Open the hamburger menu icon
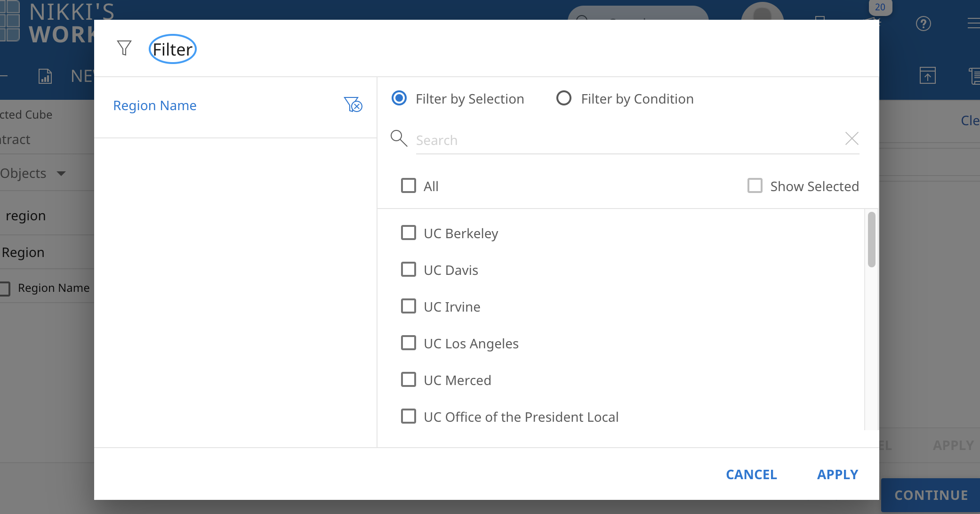The height and width of the screenshot is (514, 980). tap(973, 24)
